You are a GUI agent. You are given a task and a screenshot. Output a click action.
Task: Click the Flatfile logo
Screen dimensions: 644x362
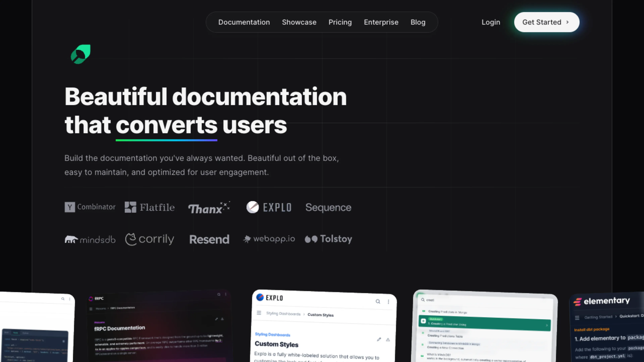click(x=149, y=207)
